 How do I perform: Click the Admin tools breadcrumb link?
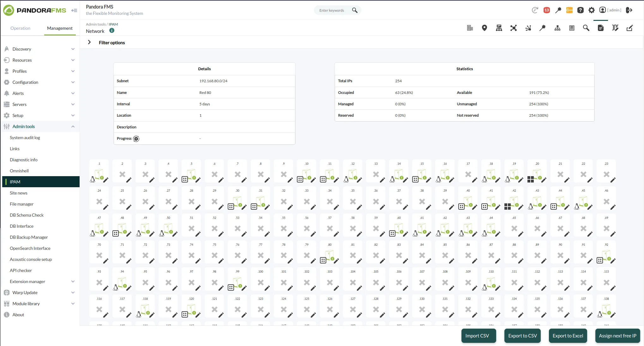(96, 24)
